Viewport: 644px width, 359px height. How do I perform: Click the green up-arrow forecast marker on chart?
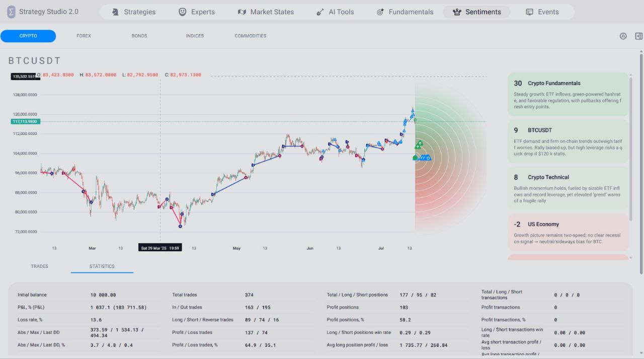coord(419,145)
